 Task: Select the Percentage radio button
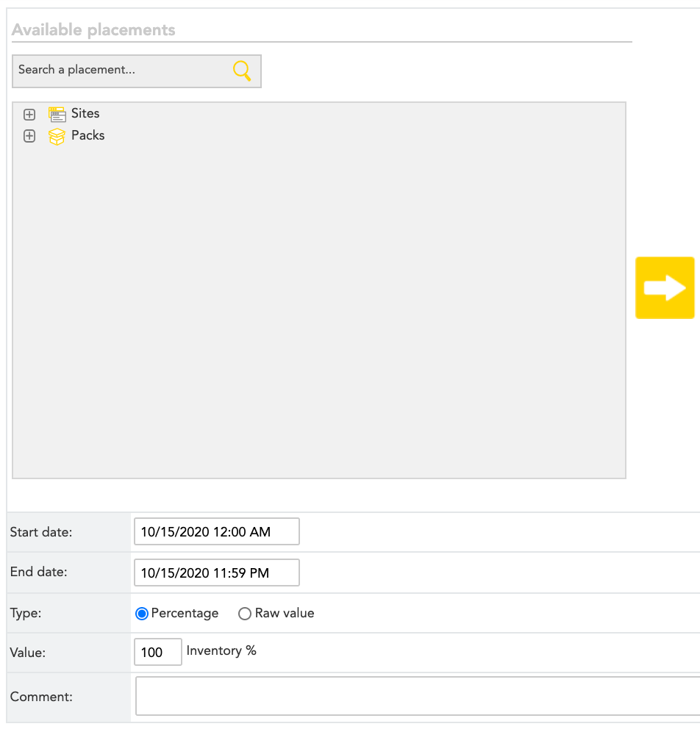tap(142, 614)
